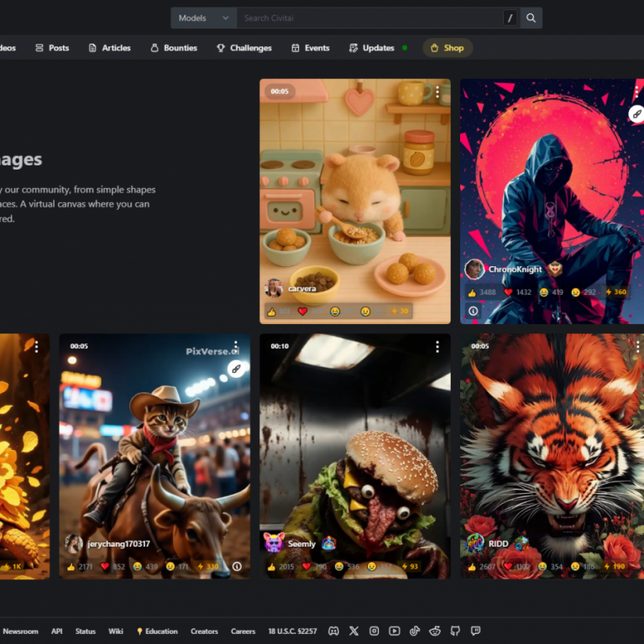Open carvera's user profile

tap(302, 288)
